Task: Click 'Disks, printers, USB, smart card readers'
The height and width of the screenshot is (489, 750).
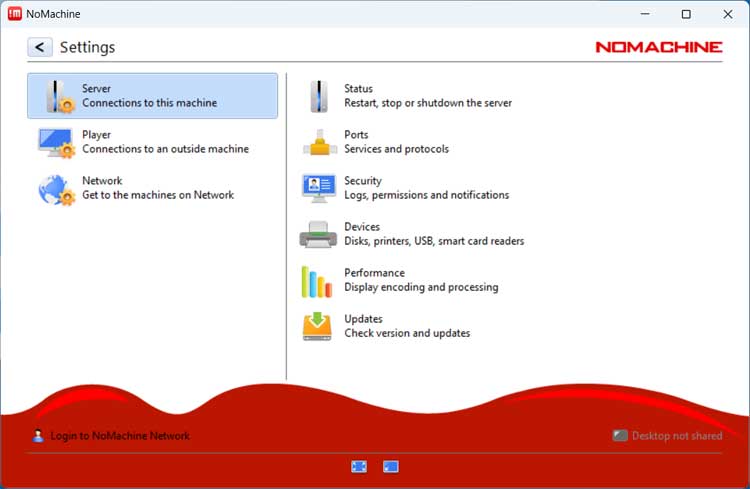Action: [x=434, y=241]
